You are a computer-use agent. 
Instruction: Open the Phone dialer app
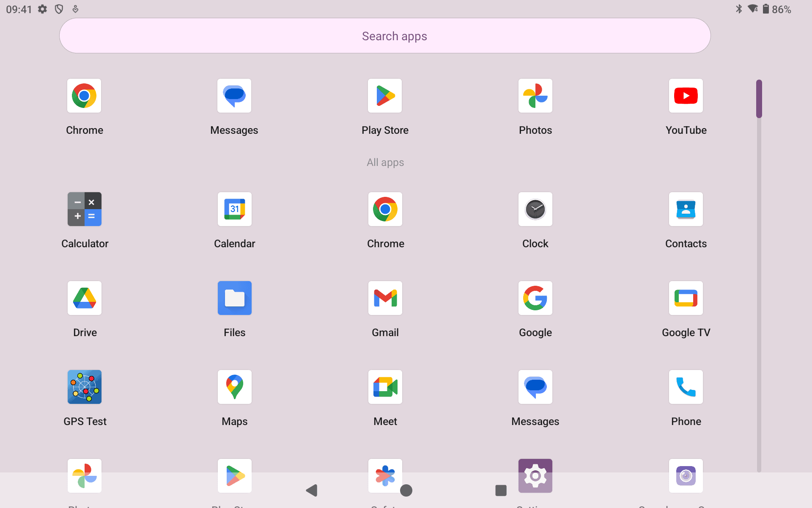[686, 387]
